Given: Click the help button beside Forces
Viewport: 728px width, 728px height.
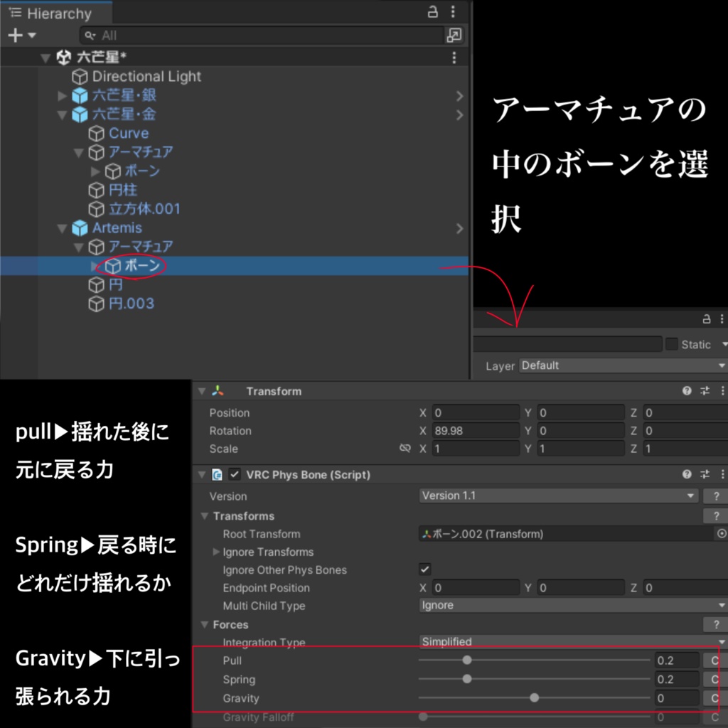Looking at the screenshot, I should coord(716,624).
